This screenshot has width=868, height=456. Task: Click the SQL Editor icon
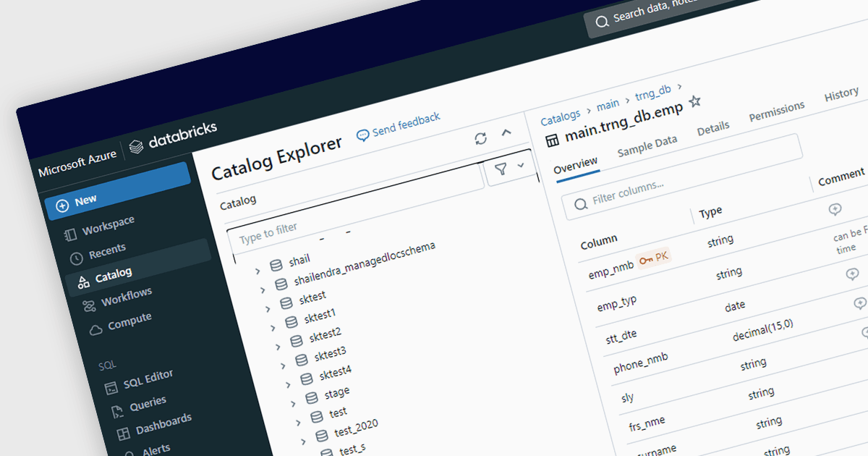pos(111,388)
